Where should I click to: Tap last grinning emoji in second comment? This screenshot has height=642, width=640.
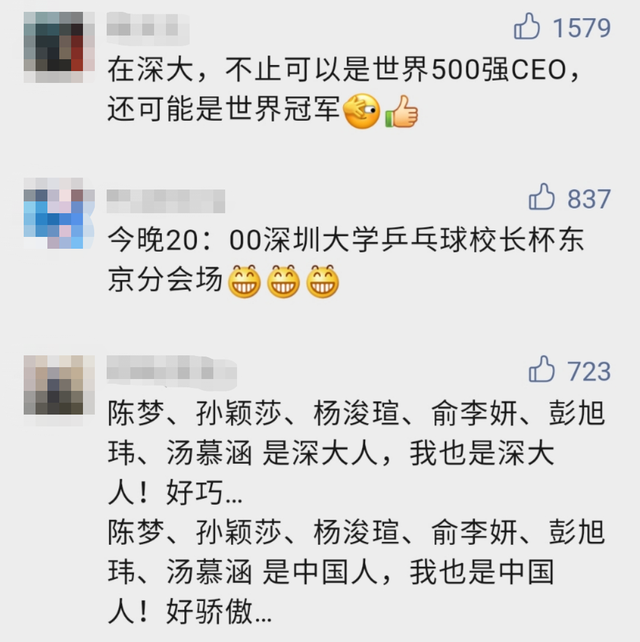pyautogui.click(x=323, y=282)
